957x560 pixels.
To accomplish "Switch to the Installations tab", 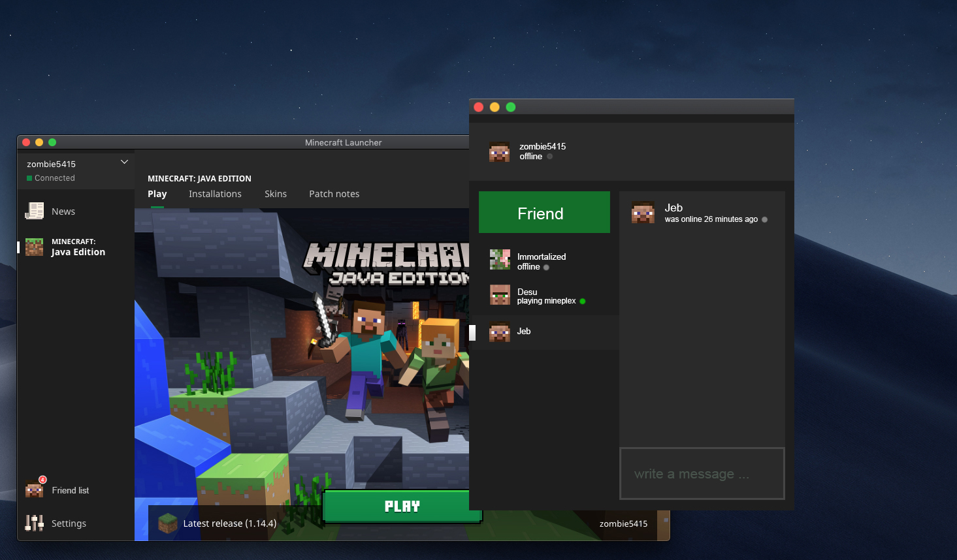I will point(215,194).
